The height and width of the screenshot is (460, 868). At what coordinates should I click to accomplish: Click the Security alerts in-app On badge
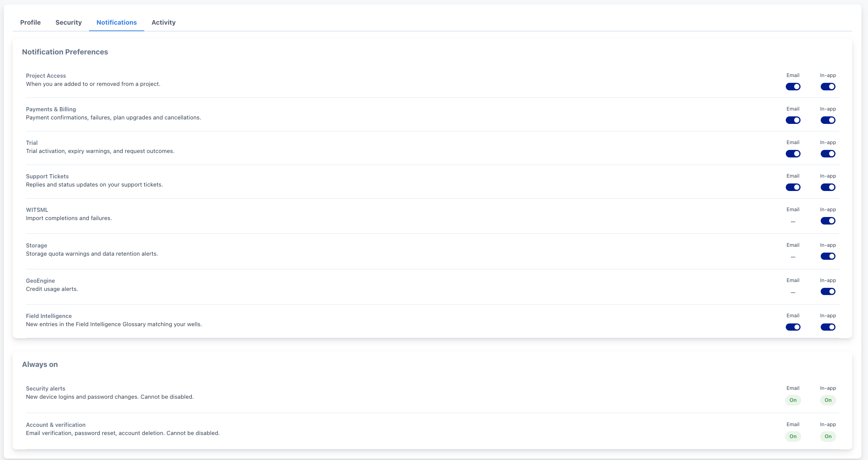point(828,400)
